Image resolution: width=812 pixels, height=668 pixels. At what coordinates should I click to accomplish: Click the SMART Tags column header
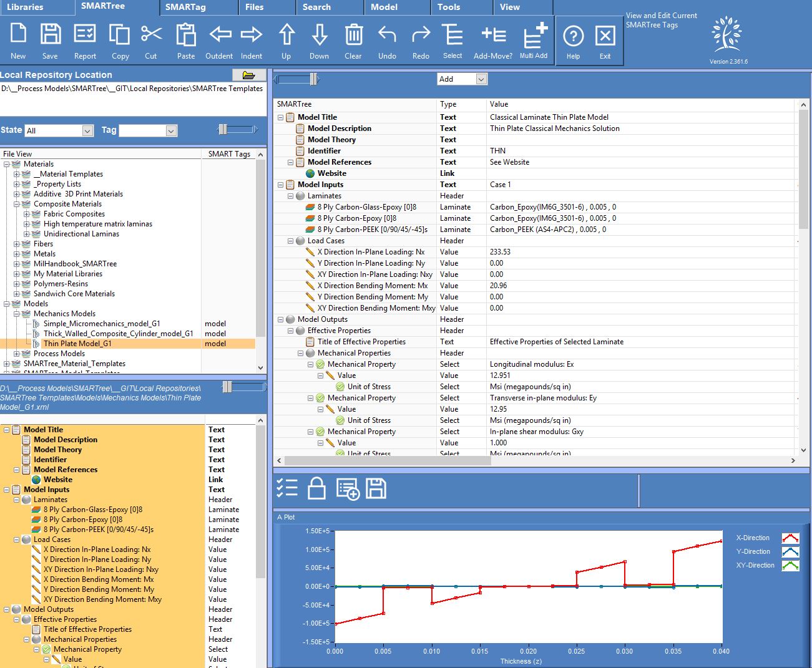(x=229, y=154)
